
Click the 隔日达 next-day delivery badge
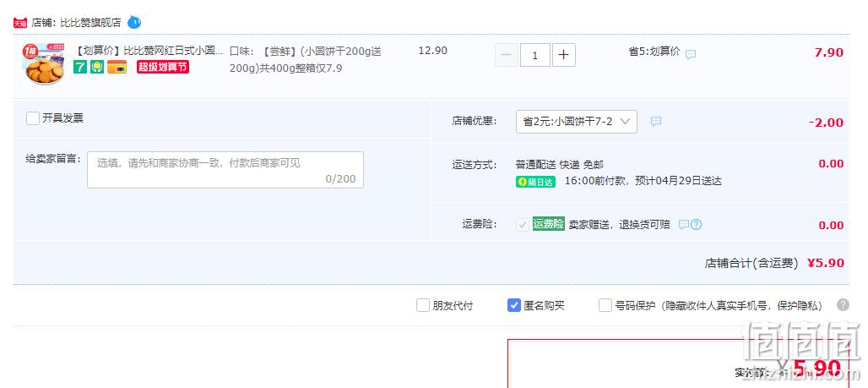535,182
